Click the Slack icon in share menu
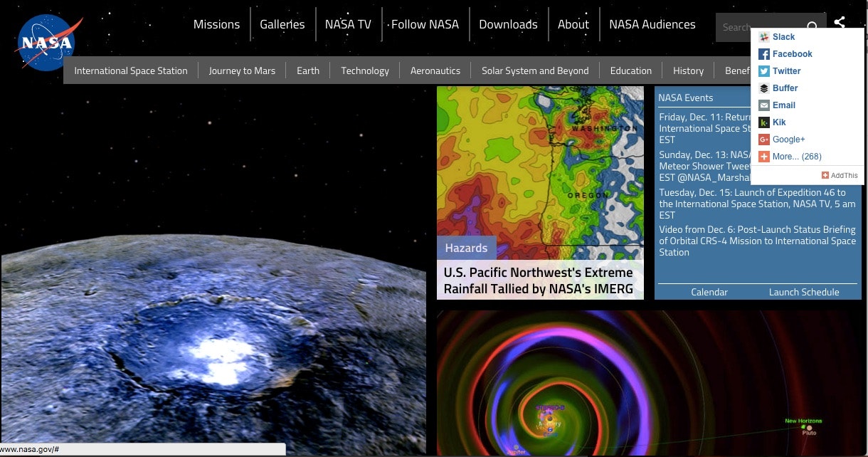868x457 pixels. 764,37
